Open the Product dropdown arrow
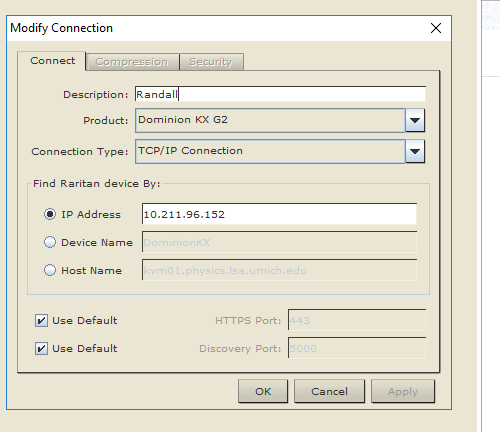Image resolution: width=500 pixels, height=432 pixels. (x=415, y=120)
